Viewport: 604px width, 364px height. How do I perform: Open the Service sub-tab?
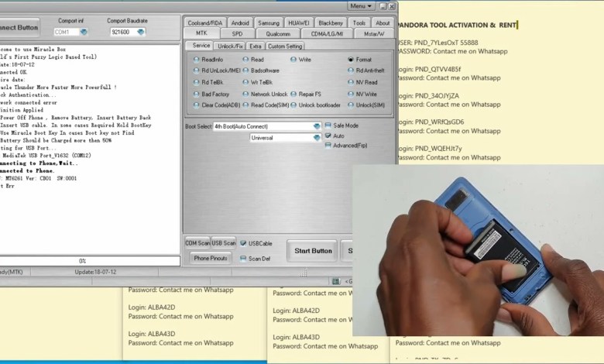click(x=201, y=46)
